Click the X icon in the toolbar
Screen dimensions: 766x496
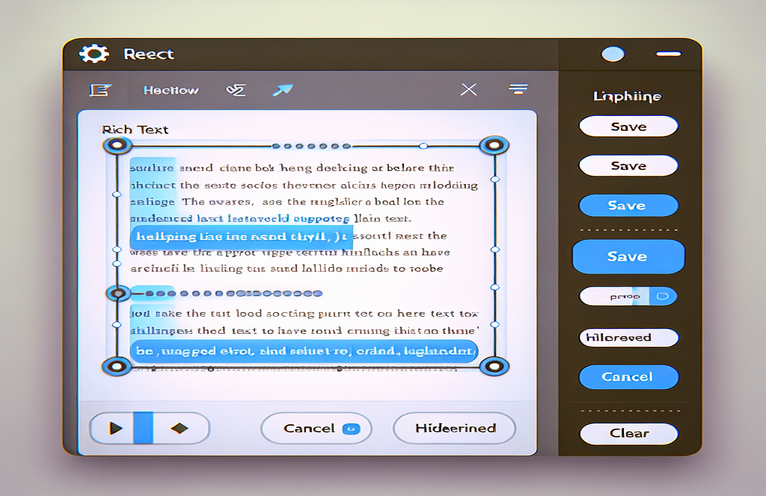[468, 90]
